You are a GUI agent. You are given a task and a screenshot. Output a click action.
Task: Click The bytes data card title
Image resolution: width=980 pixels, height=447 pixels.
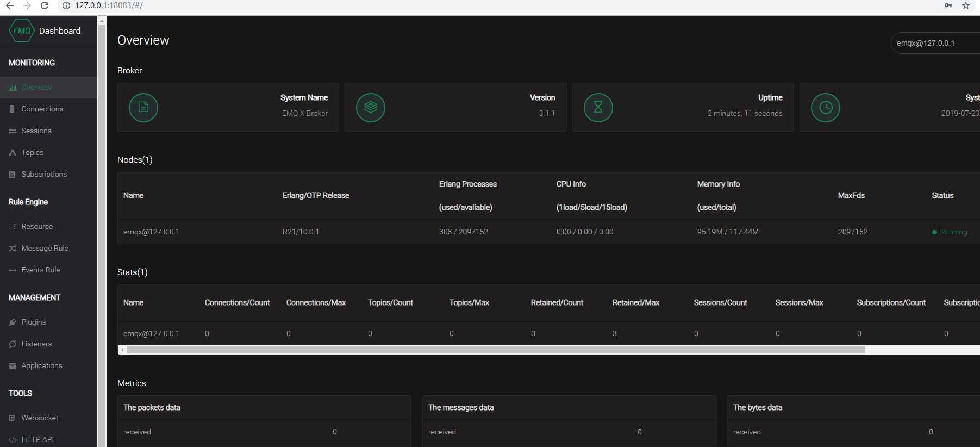click(x=758, y=407)
